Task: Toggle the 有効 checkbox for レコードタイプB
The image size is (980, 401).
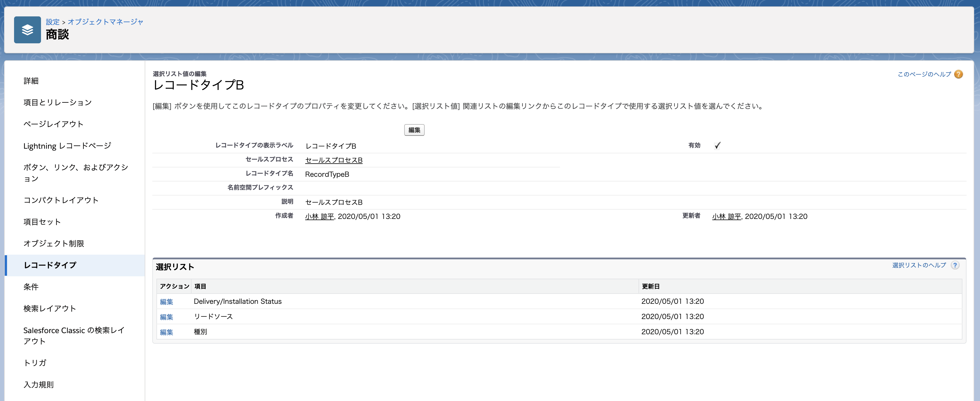Action: [718, 145]
